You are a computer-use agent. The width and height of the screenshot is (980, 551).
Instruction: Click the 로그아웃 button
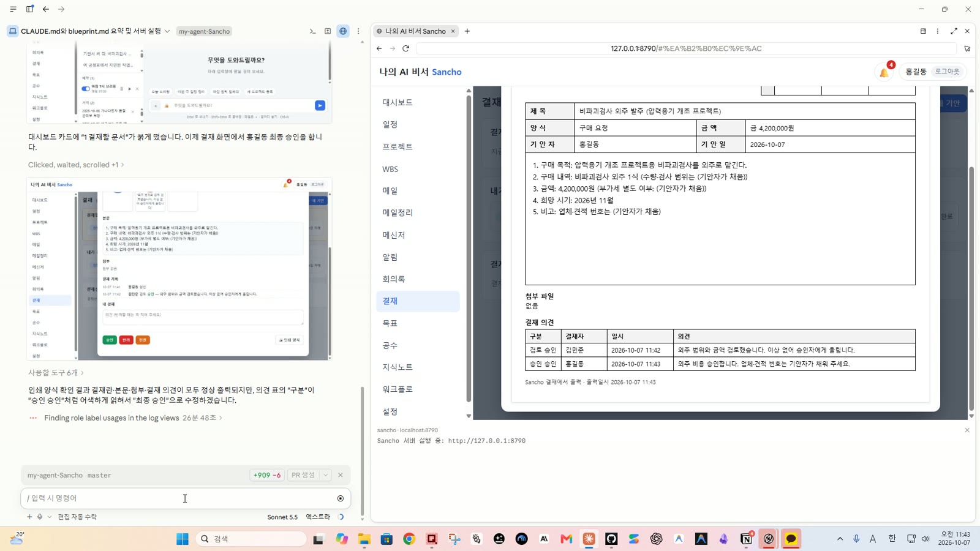[x=947, y=72]
